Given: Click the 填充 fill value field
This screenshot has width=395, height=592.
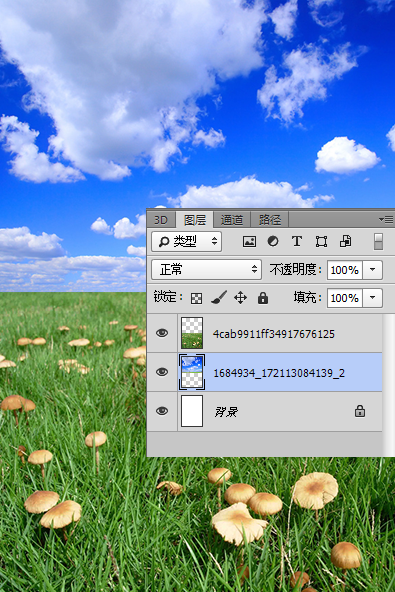Looking at the screenshot, I should click(x=345, y=298).
